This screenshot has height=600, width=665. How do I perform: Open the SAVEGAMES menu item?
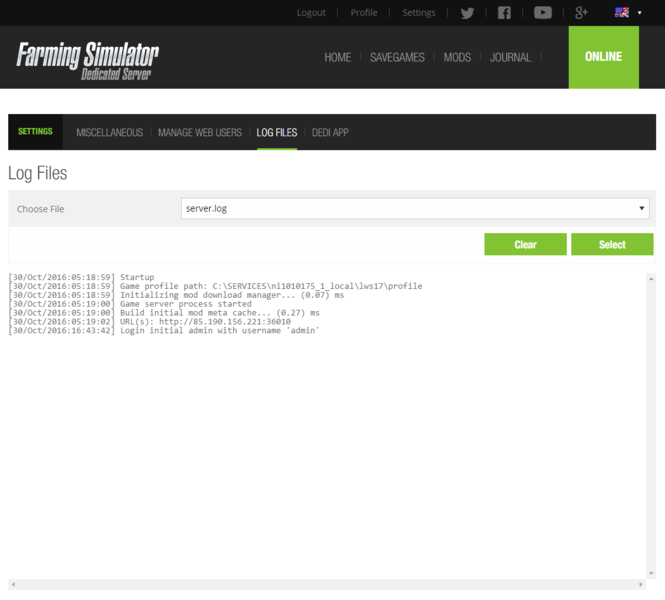397,57
